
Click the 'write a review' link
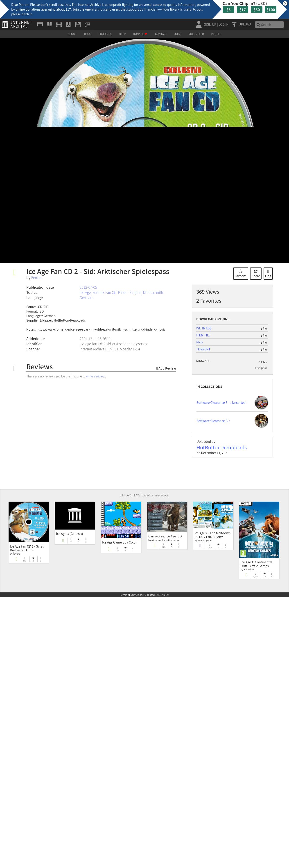pos(96,376)
